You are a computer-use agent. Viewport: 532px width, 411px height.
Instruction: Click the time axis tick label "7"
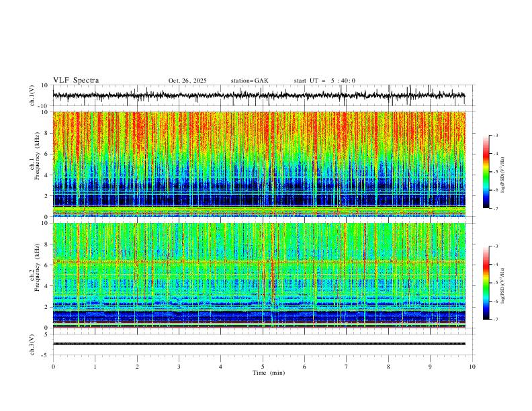[x=347, y=367]
